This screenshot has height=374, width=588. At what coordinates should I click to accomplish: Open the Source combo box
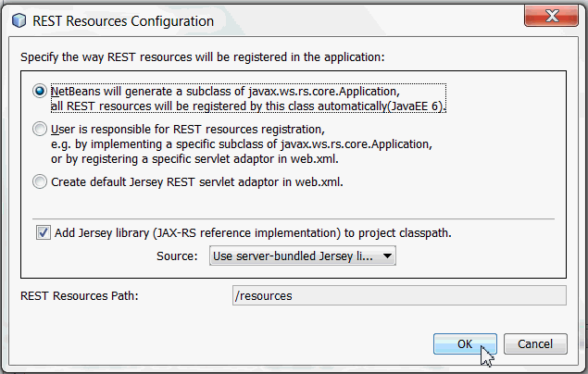[301, 256]
